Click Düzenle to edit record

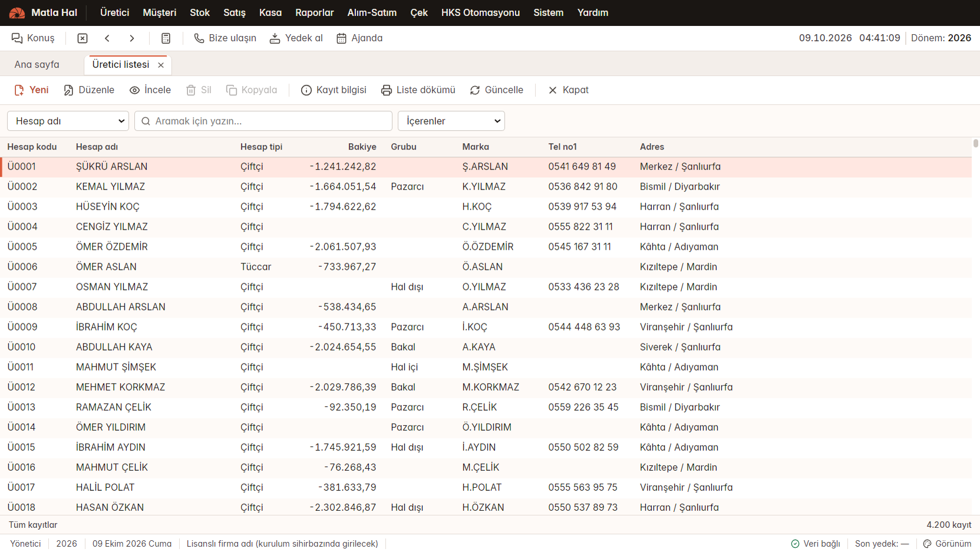click(89, 90)
